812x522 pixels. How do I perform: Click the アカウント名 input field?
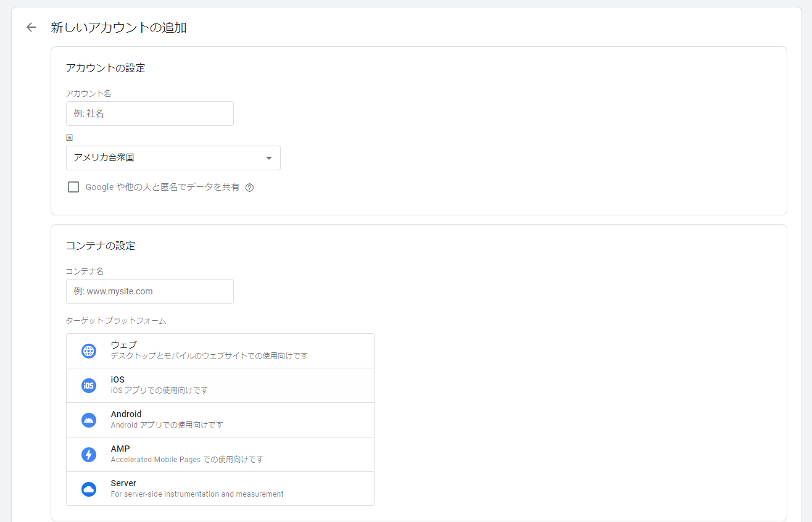coord(150,114)
